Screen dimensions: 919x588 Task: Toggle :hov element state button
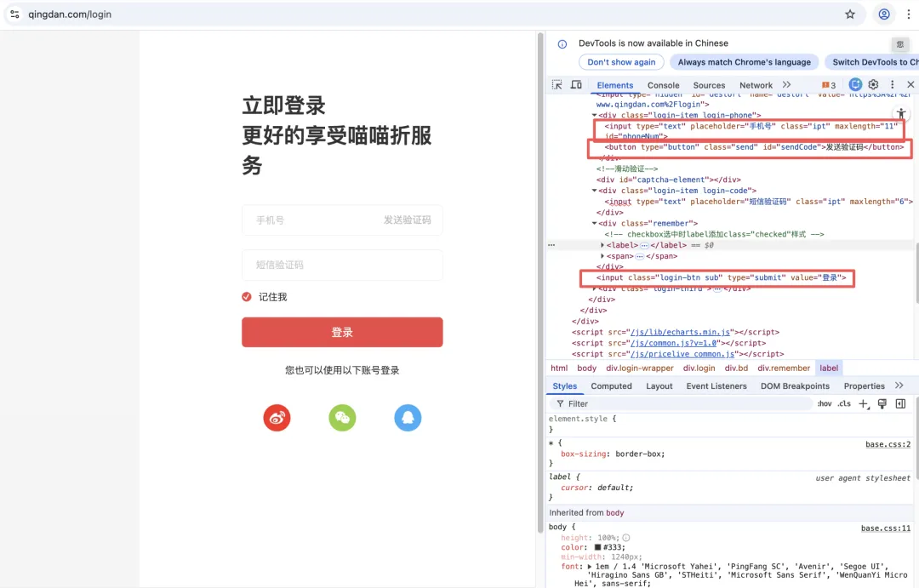[x=825, y=404]
